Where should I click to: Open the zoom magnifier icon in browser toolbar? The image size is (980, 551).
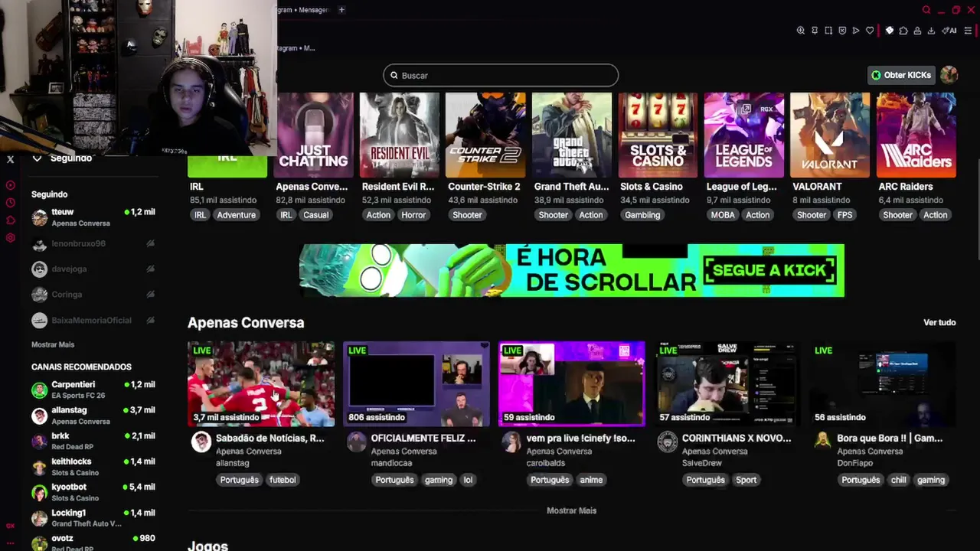(x=801, y=31)
